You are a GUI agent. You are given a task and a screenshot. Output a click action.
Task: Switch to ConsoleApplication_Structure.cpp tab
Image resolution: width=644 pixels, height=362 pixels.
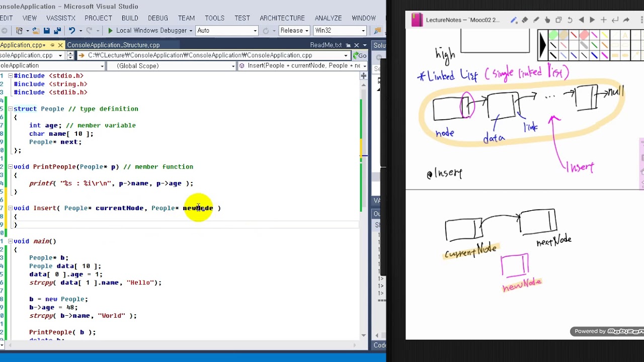[113, 45]
